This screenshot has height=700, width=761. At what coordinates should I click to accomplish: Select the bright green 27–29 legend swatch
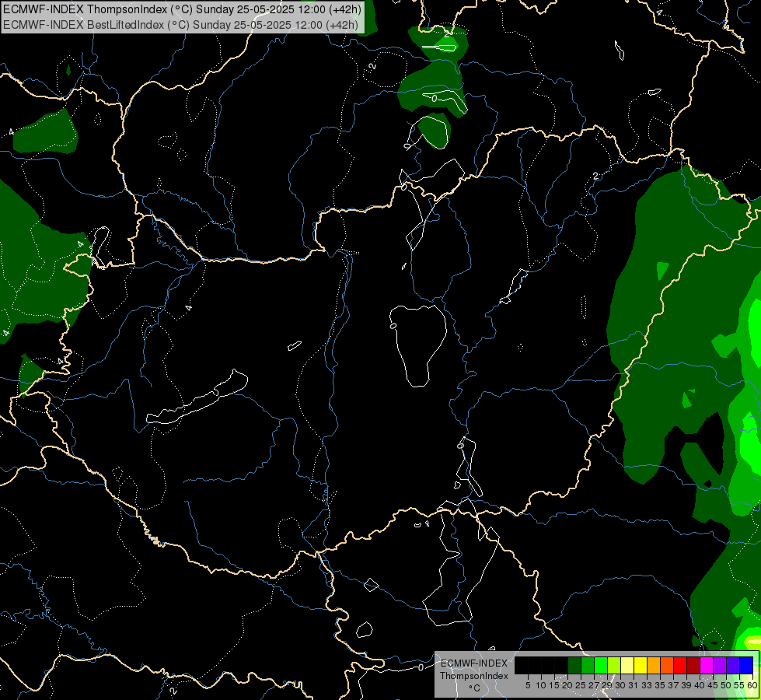(x=601, y=665)
